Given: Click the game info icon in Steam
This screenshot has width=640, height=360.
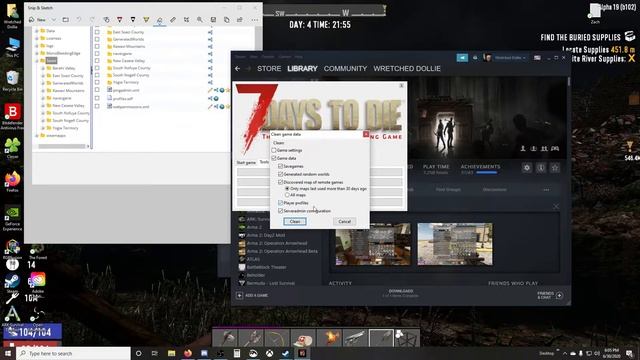Looking at the screenshot, I should coord(541,168).
